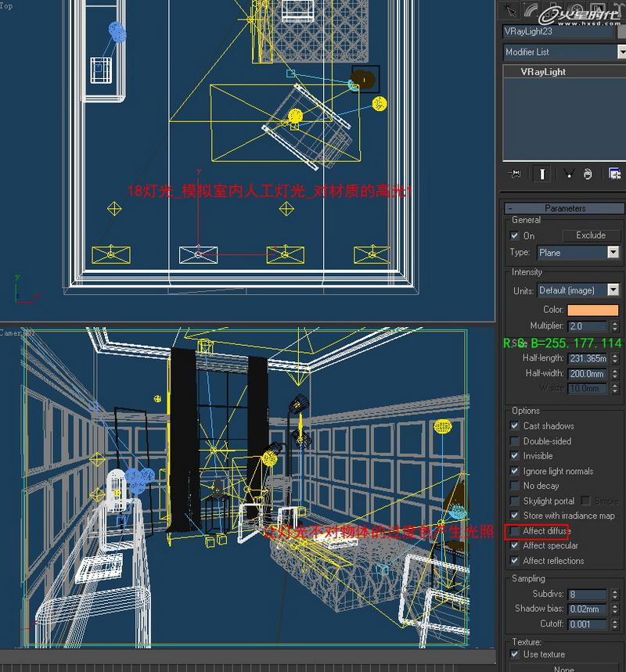
Task: Select yellow sphere light near dark lamp in Top view
Action: 380,104
